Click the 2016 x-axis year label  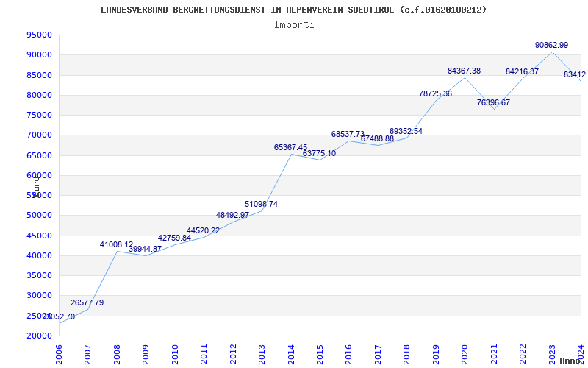point(348,355)
